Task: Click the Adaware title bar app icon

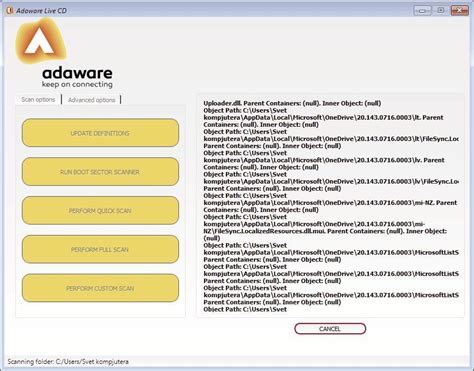Action: (10, 10)
